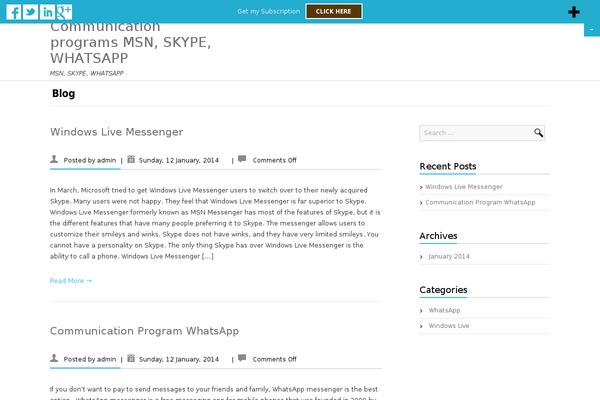Screen dimensions: 600x400
Task: Open the site title Communication programs MSN, SKYPE, WHATSAPP
Action: pos(130,42)
